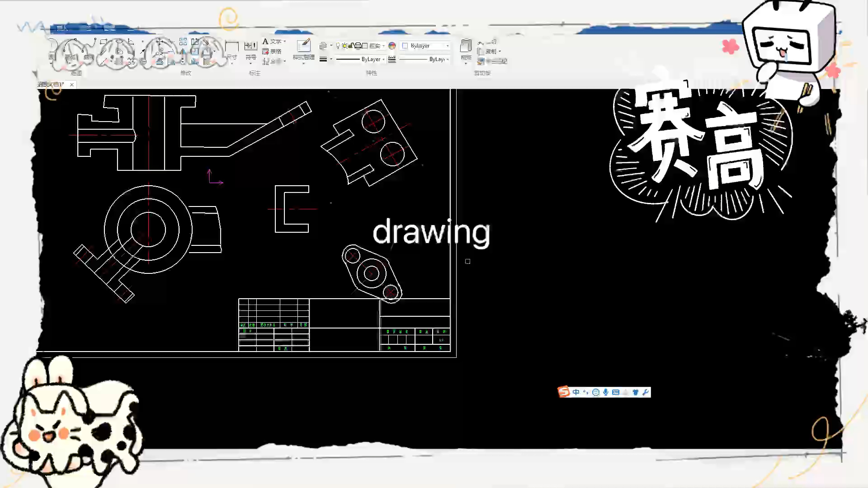Click the color wheel icon

392,46
